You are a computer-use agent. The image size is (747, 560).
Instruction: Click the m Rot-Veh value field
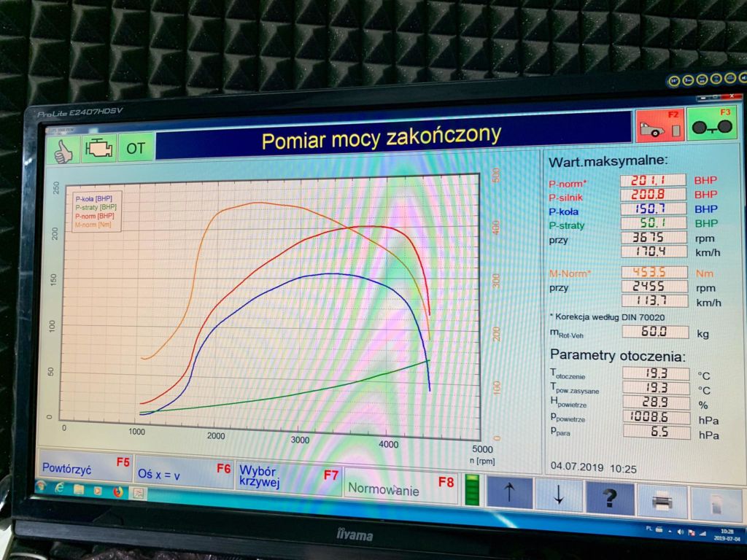tap(654, 332)
